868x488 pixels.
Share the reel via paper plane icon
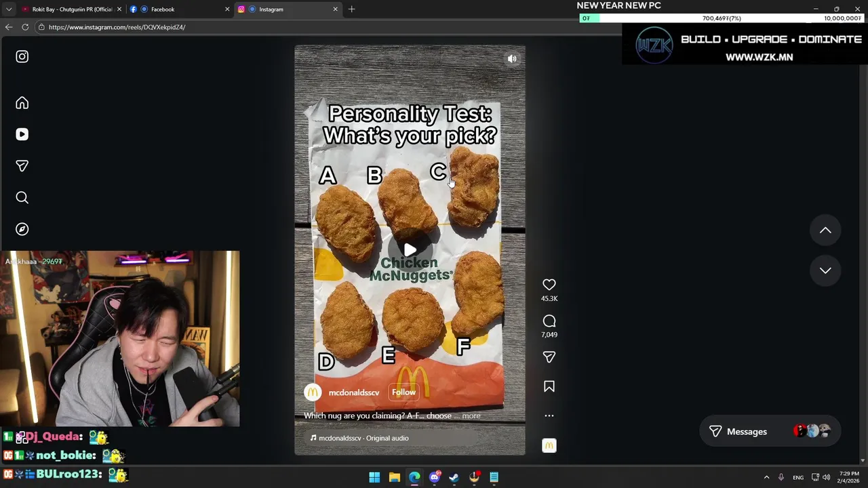click(549, 357)
